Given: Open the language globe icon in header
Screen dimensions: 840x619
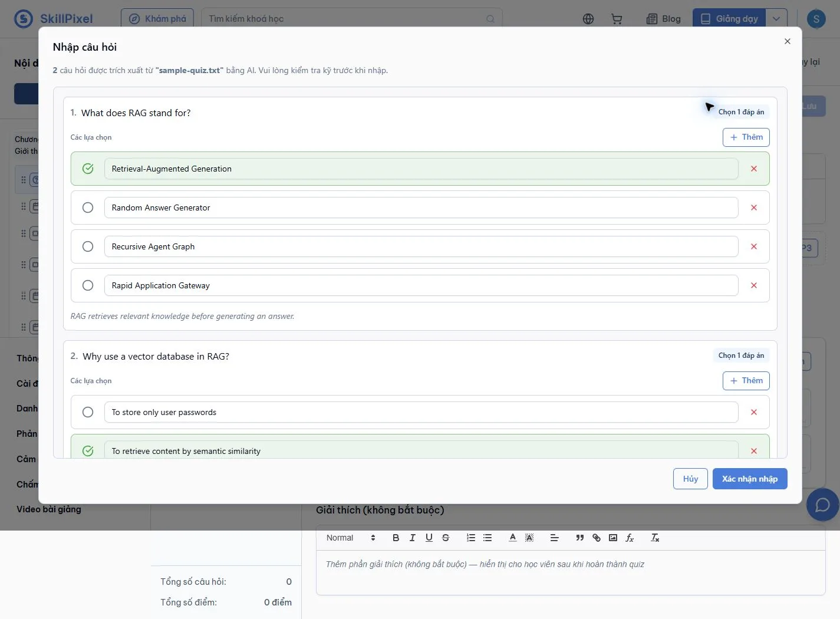Looking at the screenshot, I should click(x=588, y=19).
